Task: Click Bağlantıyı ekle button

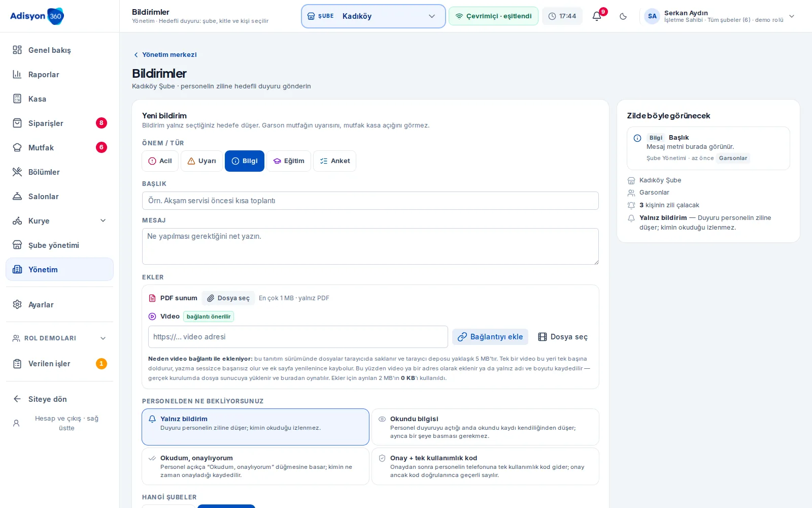Action: pos(490,337)
